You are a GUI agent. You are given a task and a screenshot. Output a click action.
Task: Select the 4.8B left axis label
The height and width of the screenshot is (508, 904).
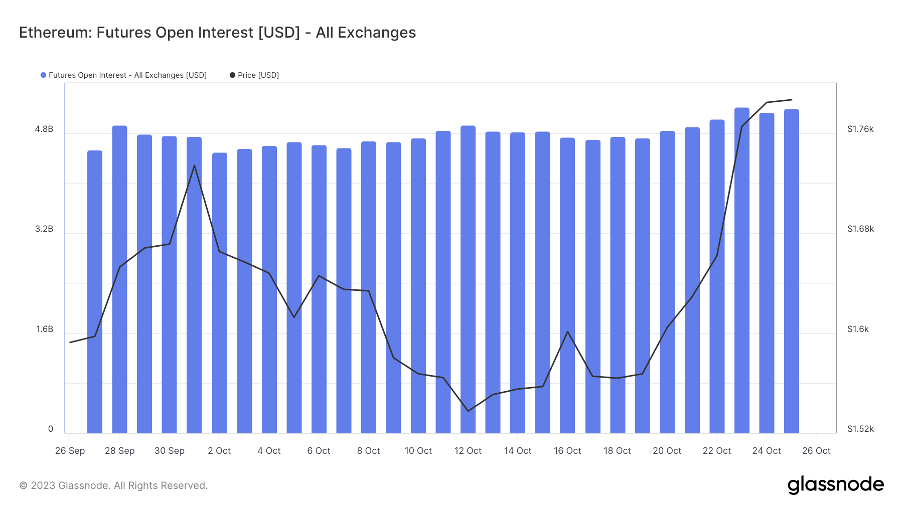(x=44, y=131)
